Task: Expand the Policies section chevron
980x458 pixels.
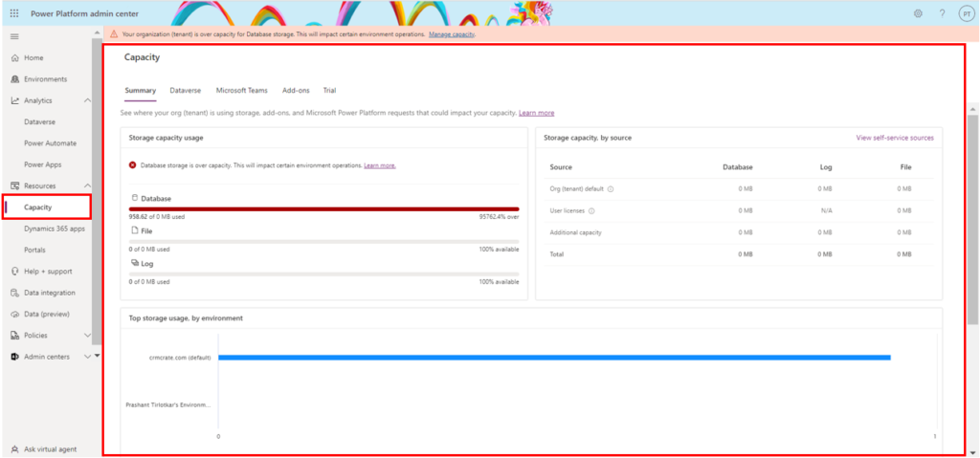Action: [x=88, y=336]
